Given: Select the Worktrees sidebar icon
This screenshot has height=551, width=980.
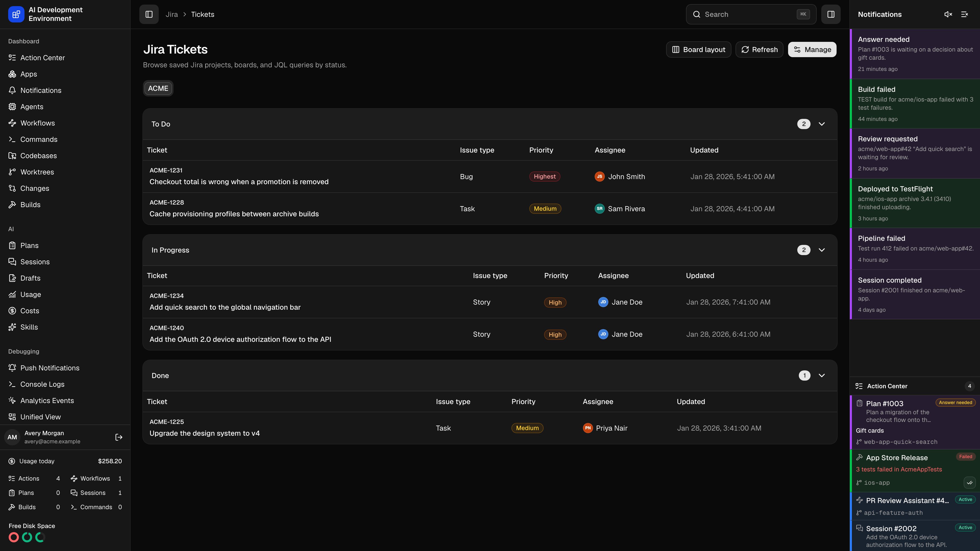Looking at the screenshot, I should coord(12,172).
